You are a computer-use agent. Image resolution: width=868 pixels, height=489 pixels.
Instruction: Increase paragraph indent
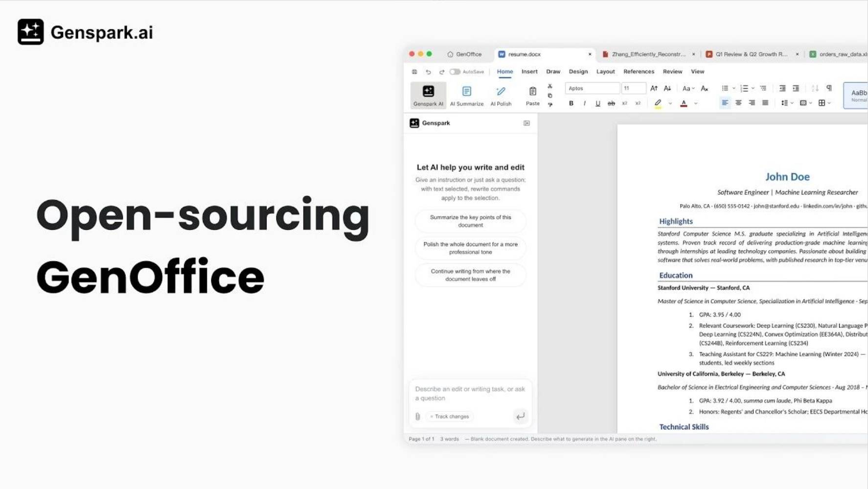(x=796, y=89)
